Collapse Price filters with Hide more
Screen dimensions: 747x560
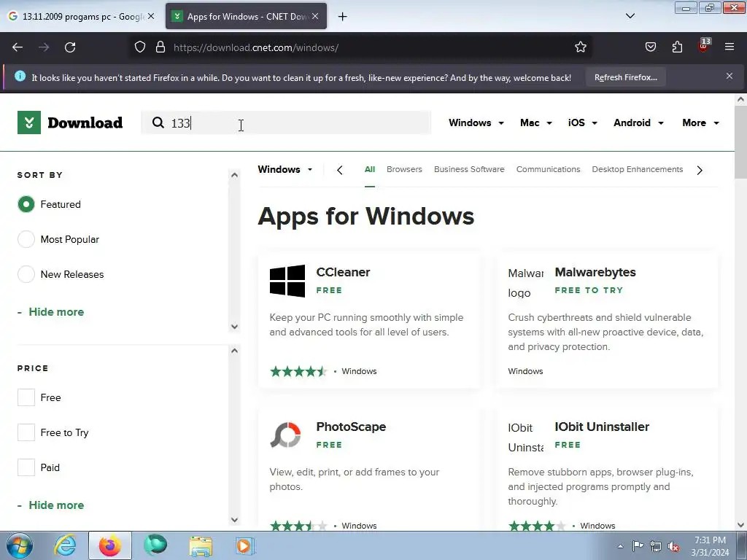(x=51, y=505)
